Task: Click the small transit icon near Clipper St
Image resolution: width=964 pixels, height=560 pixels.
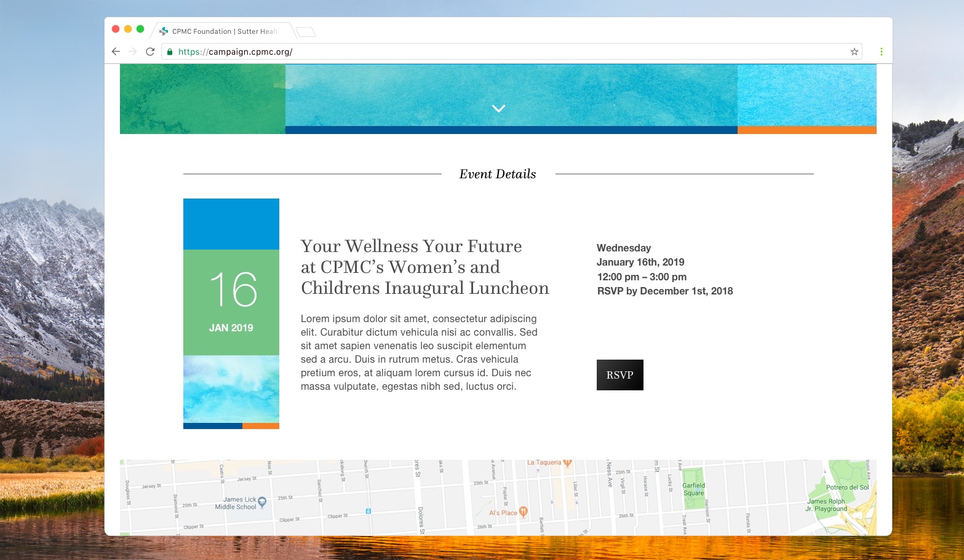Action: tap(368, 511)
